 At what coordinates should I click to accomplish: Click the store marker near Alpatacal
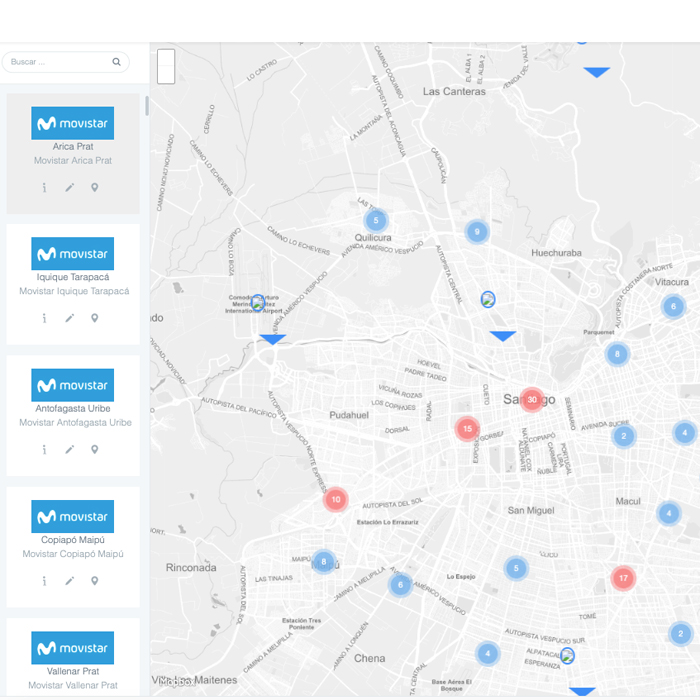click(x=567, y=655)
